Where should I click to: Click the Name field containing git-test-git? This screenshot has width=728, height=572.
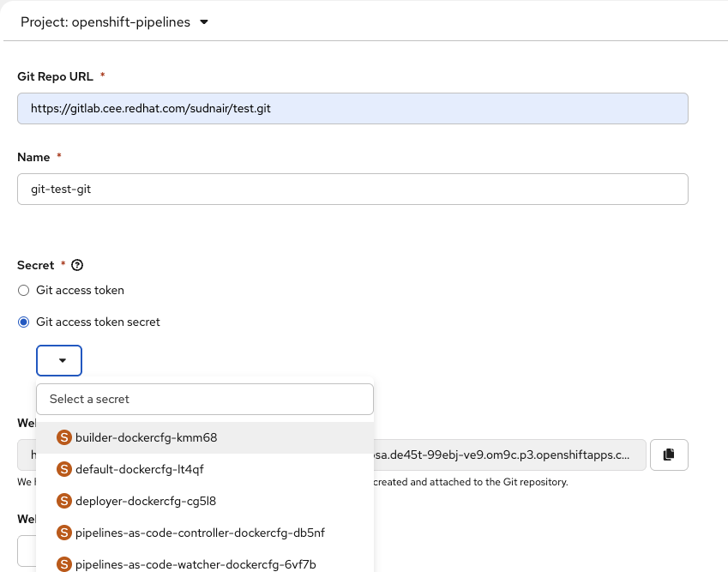(x=352, y=190)
